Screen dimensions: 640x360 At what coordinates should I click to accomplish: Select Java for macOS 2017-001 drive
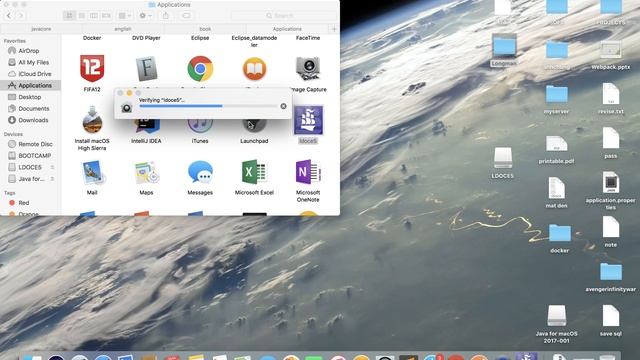pyautogui.click(x=556, y=316)
